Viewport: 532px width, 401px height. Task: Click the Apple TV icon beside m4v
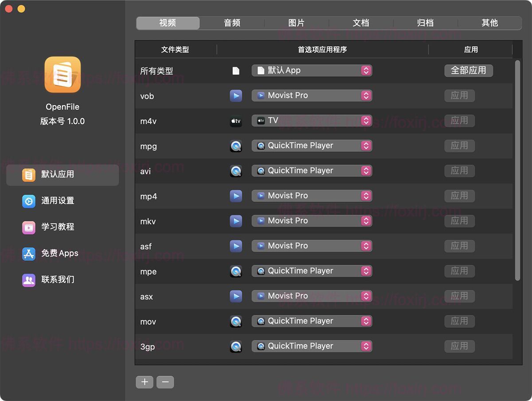point(236,121)
